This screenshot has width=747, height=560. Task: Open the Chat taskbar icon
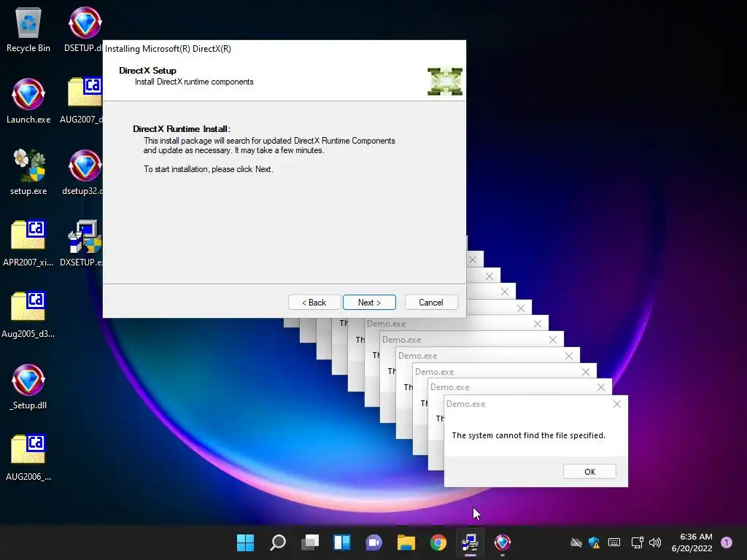[x=374, y=542]
